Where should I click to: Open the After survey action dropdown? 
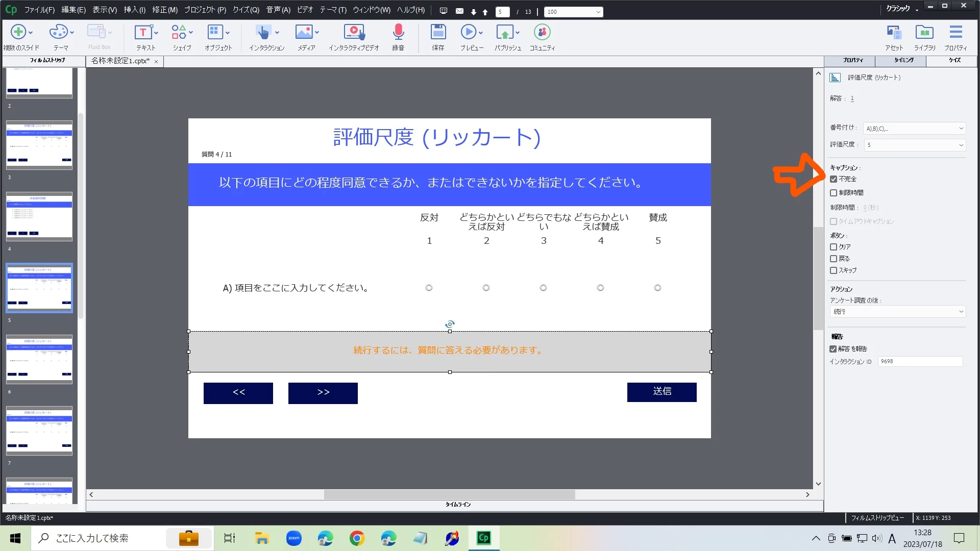click(x=898, y=312)
